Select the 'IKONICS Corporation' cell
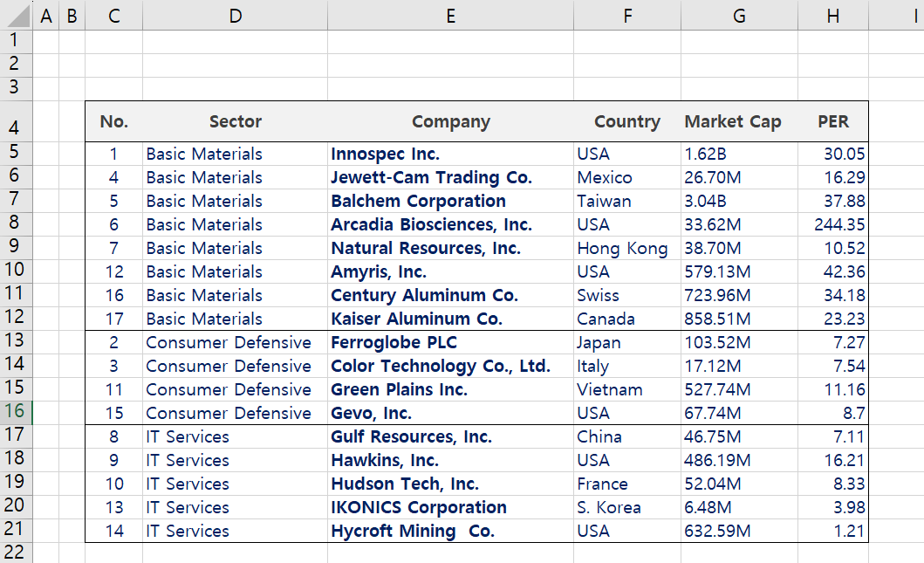This screenshot has width=924, height=563. pyautogui.click(x=450, y=508)
